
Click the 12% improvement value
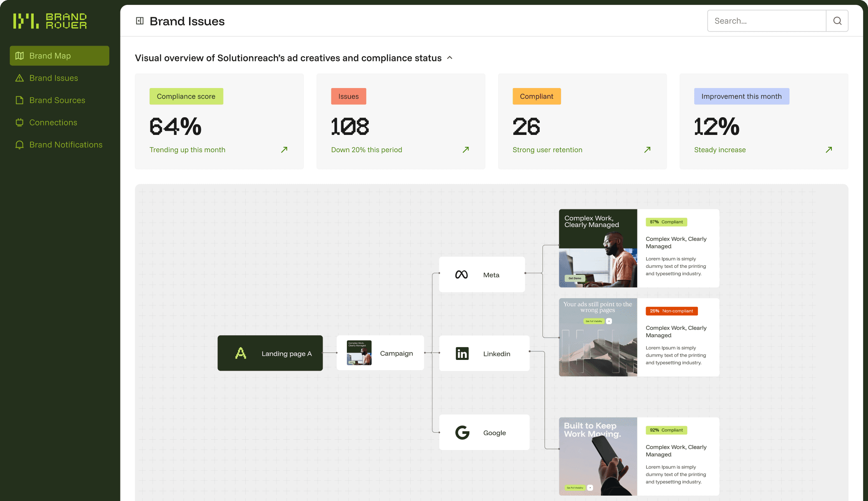pyautogui.click(x=717, y=126)
